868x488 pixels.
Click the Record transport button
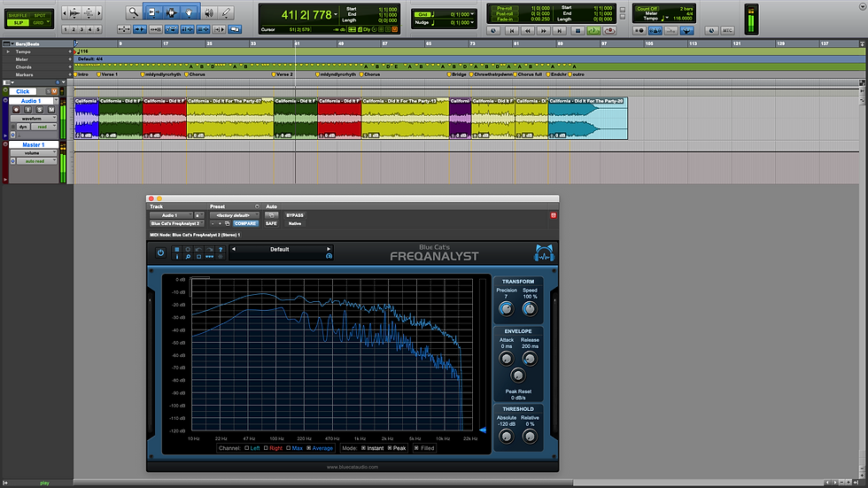coord(609,30)
